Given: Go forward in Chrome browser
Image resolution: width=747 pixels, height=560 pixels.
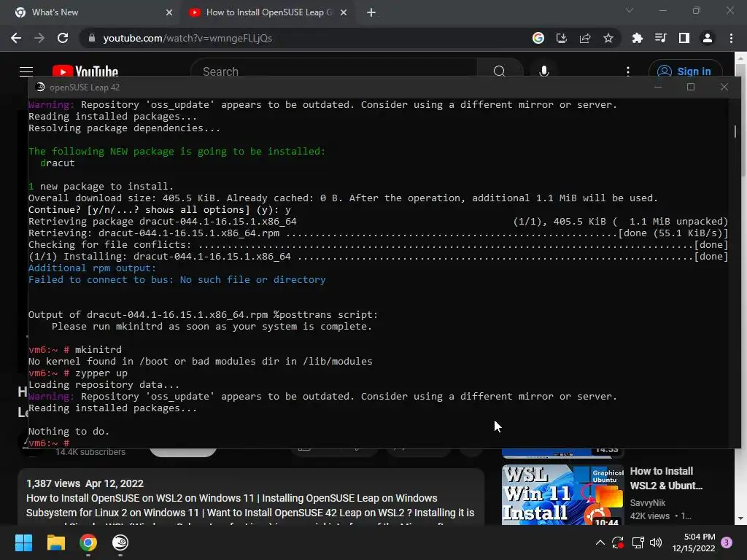Looking at the screenshot, I should 39,38.
